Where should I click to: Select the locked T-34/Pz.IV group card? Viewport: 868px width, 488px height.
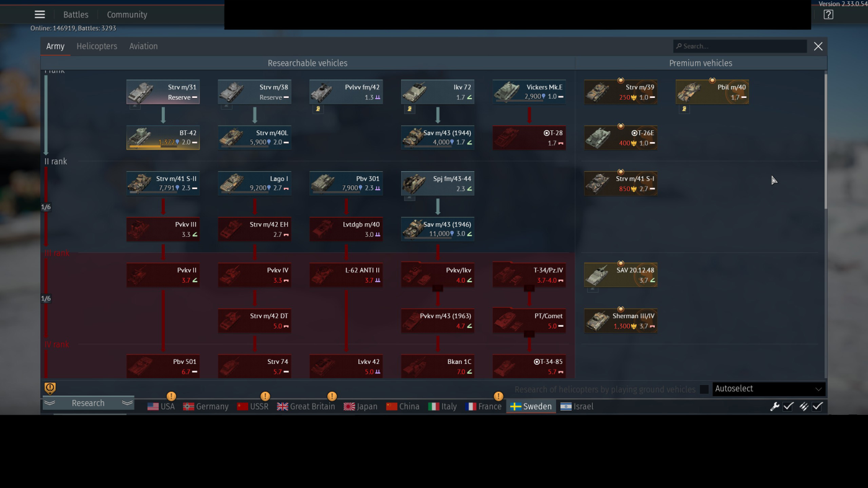pos(529,275)
